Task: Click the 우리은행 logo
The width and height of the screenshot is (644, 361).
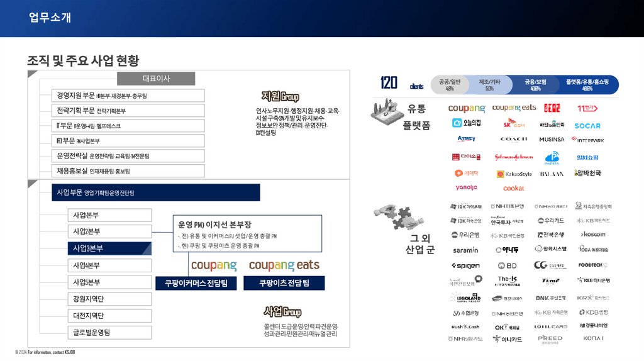Action: point(465,235)
